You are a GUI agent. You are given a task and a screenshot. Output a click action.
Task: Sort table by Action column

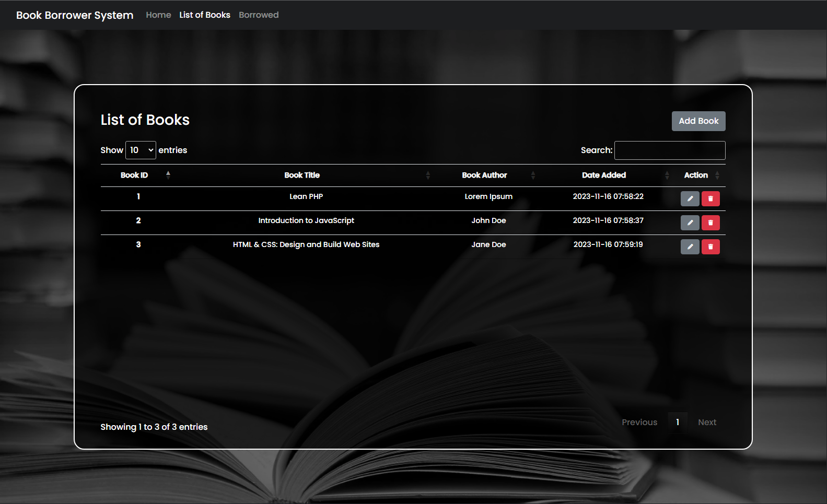click(700, 175)
